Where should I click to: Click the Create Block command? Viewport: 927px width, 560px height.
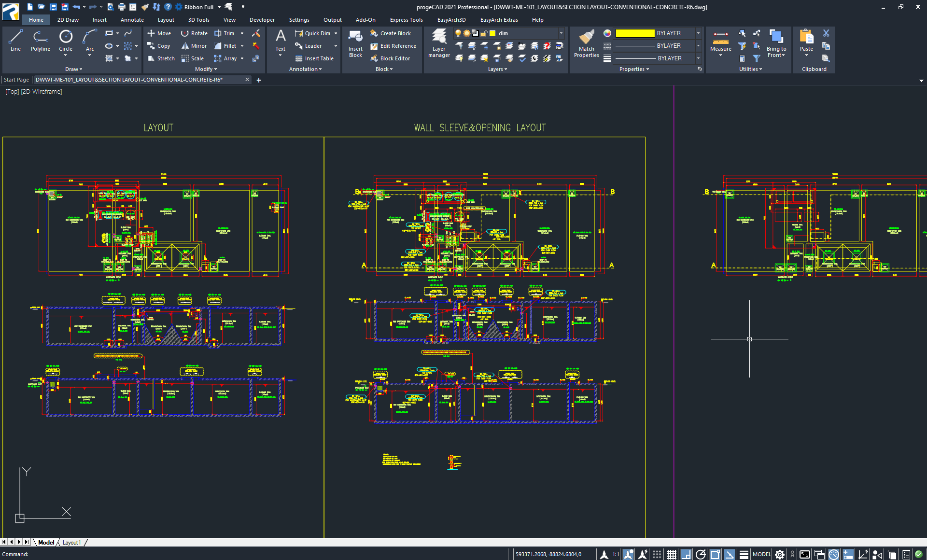(x=392, y=33)
